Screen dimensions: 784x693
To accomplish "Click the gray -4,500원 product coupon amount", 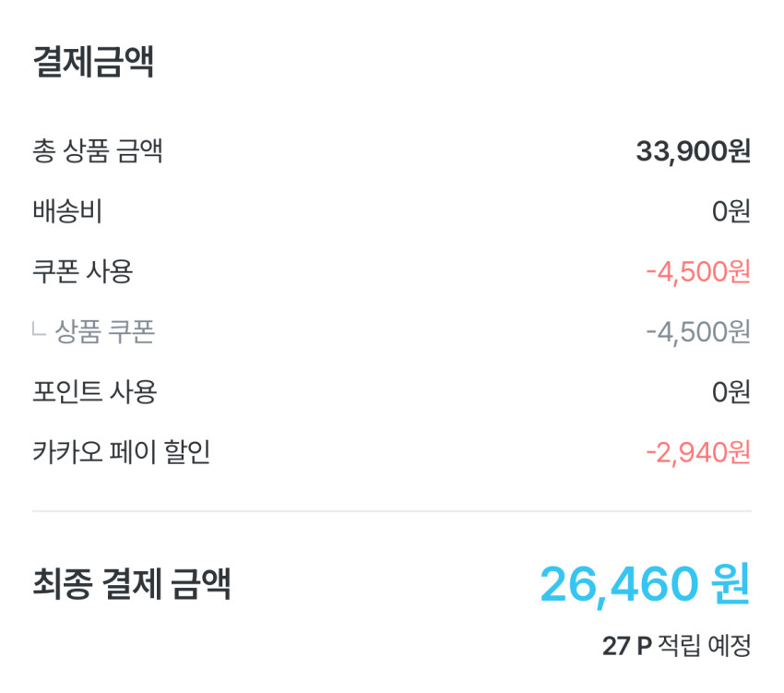I will [698, 331].
